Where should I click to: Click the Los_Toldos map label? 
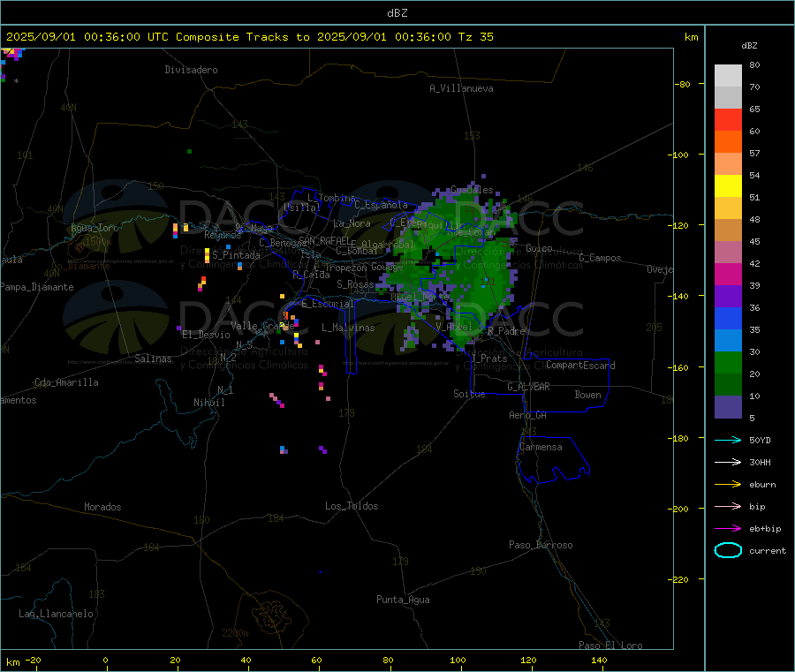[x=352, y=506]
